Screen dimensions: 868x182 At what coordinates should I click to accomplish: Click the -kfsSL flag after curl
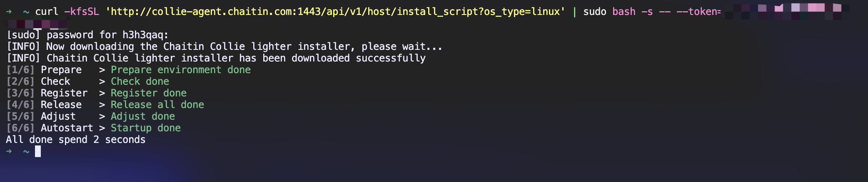coord(82,12)
